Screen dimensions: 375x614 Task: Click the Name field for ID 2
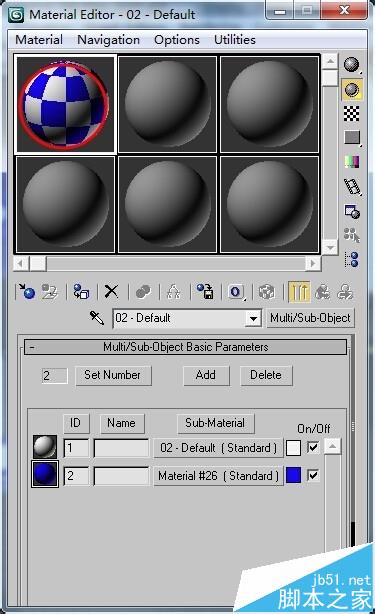tap(122, 476)
